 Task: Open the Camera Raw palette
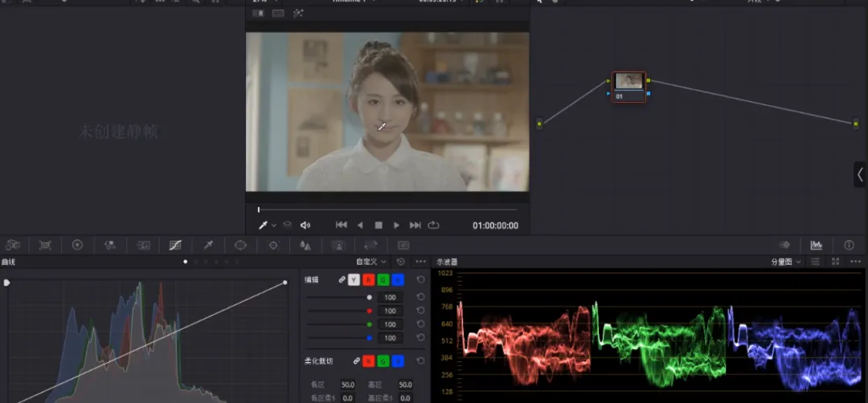(13, 245)
